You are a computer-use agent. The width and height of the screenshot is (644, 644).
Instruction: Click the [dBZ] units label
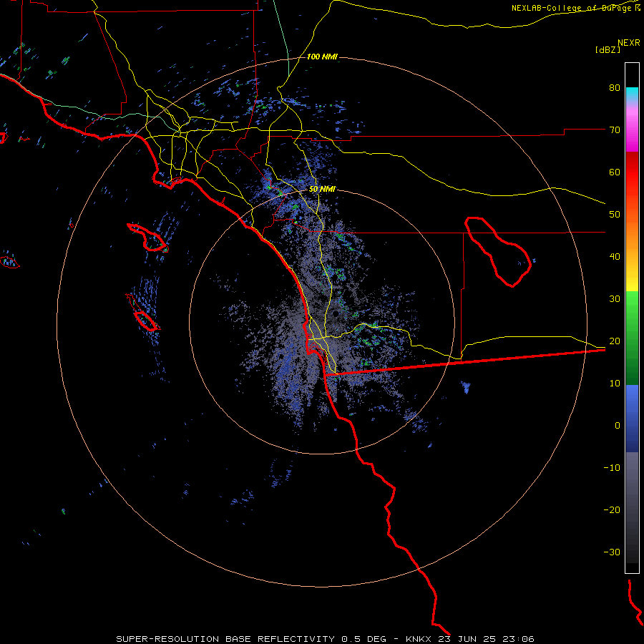tap(608, 49)
